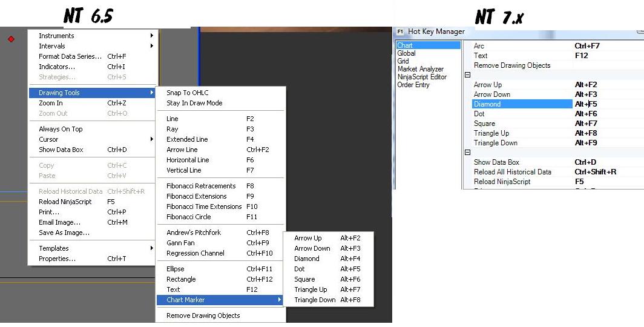Pick the Rectangle drawing tool
This screenshot has height=327, width=644.
tap(221, 279)
